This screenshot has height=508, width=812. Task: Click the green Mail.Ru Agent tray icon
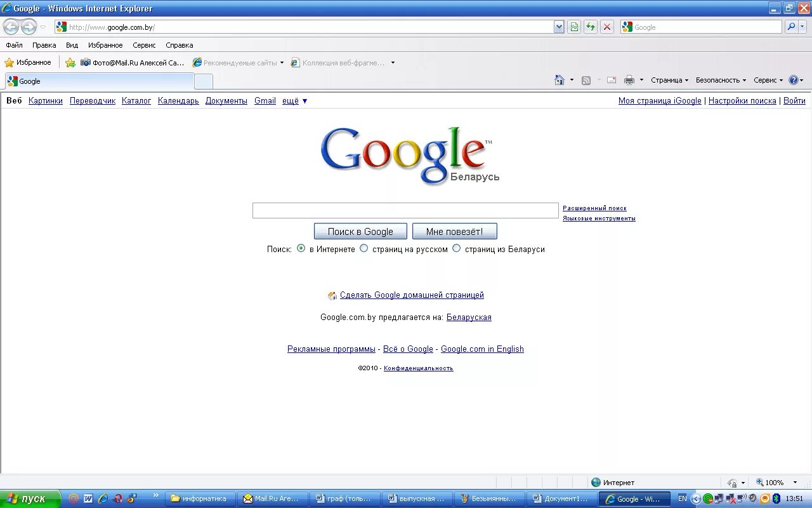pos(707,498)
